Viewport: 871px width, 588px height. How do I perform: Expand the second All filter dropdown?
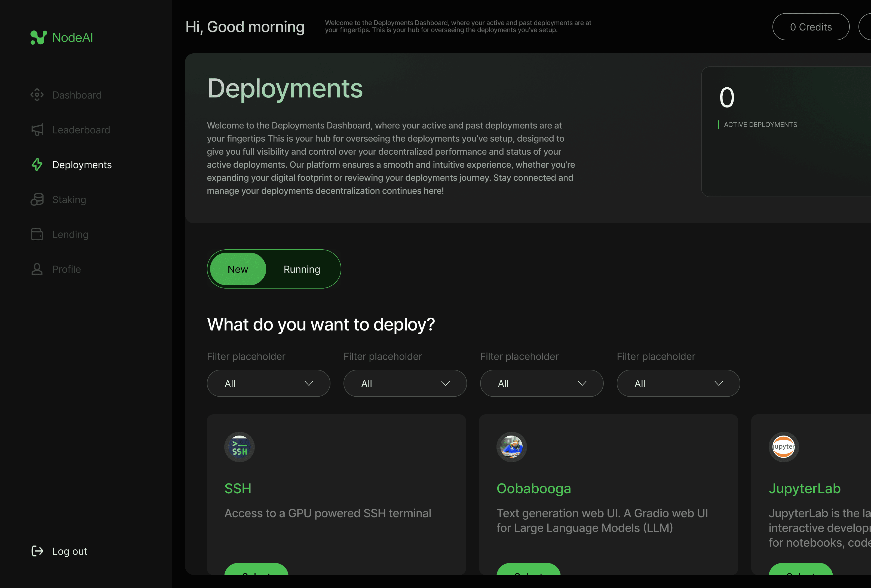405,383
